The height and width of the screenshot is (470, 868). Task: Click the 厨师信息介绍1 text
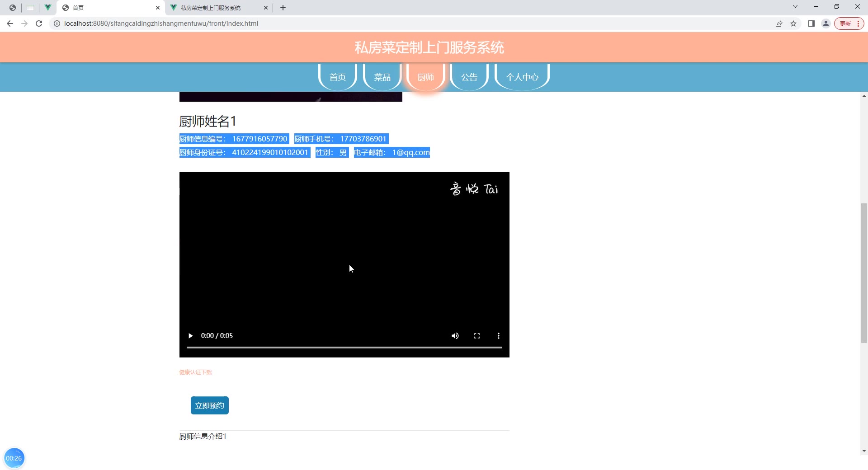coord(203,436)
